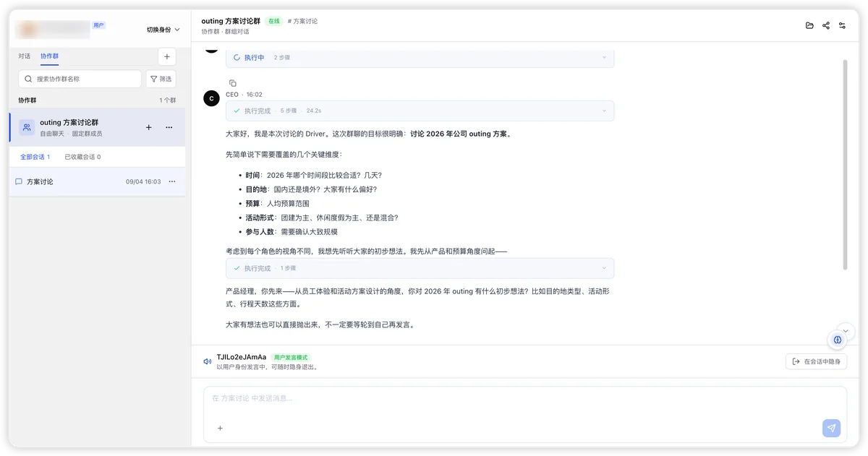
Task: Click scroll-to-bottom chevron circle button
Action: (x=845, y=331)
